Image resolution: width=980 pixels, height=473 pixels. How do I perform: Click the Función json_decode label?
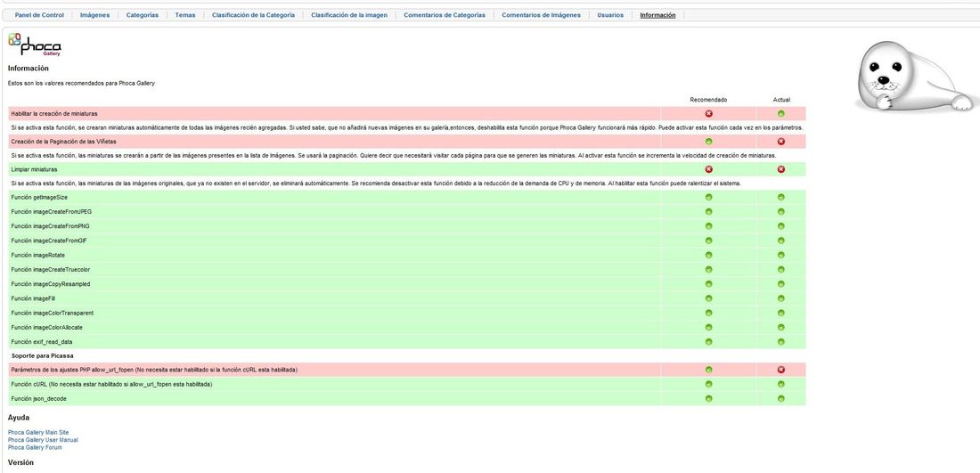[38, 399]
